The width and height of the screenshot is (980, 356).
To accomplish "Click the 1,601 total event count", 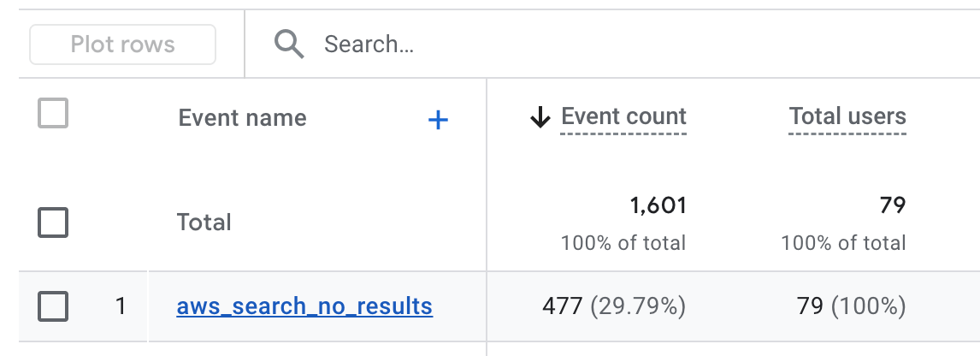I will click(x=657, y=205).
